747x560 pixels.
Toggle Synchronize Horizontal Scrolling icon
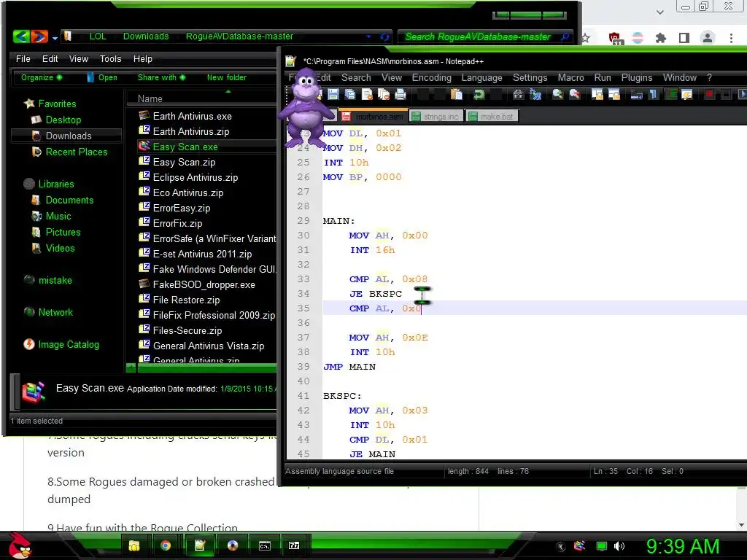[x=614, y=94]
